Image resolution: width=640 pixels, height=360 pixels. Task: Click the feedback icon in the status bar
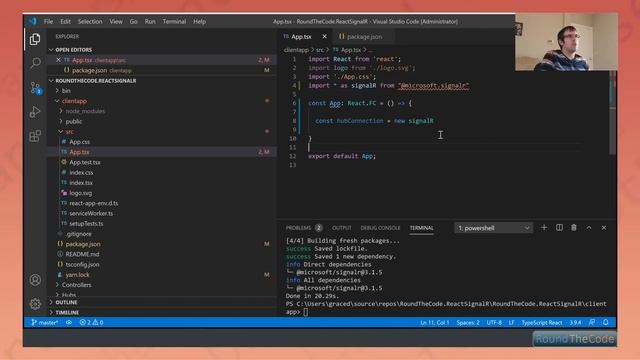(592, 322)
